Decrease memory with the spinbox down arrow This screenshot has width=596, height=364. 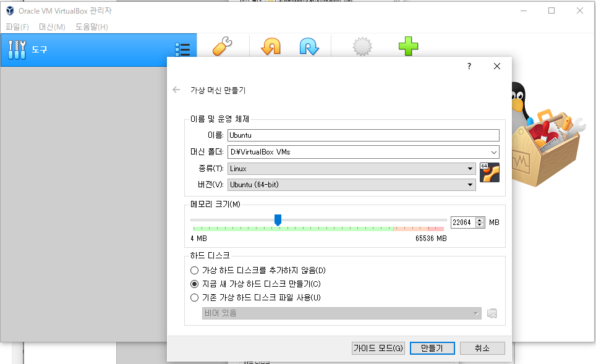[x=480, y=225]
